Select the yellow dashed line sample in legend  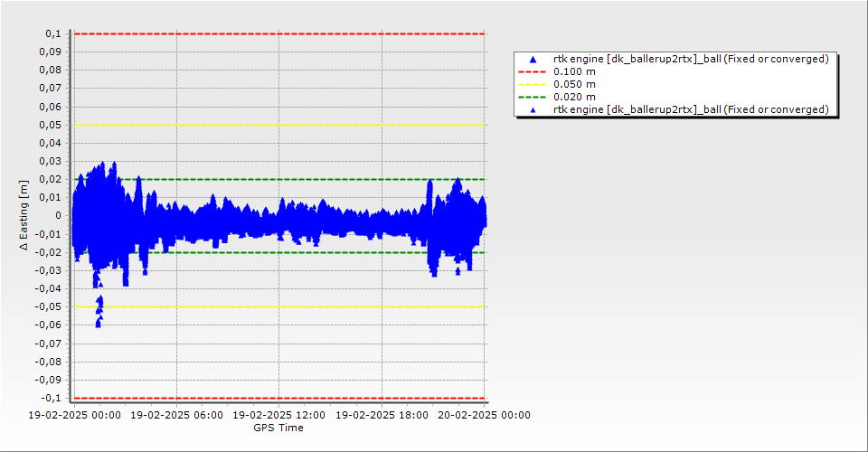532,85
